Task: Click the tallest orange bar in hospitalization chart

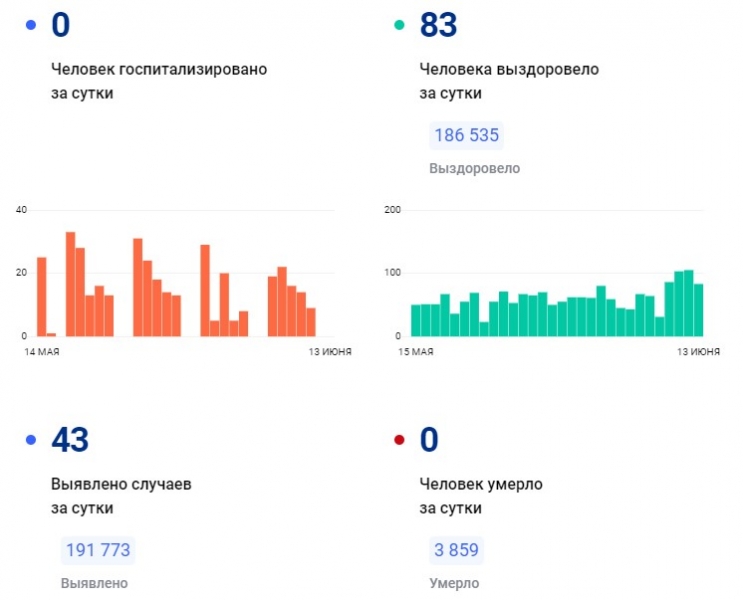Action: (x=70, y=284)
